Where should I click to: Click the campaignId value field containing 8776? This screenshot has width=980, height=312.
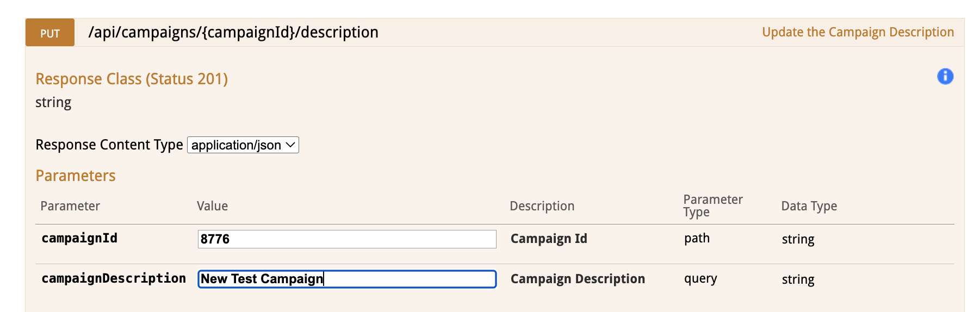[347, 239]
